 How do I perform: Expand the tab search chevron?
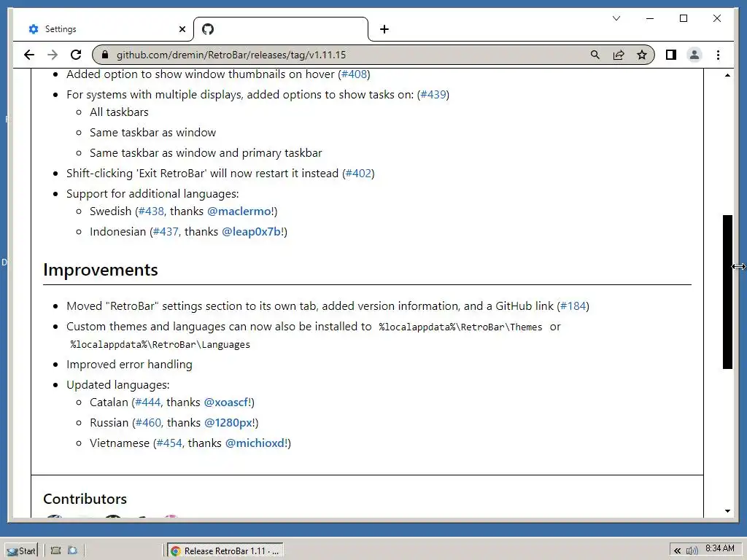(616, 18)
